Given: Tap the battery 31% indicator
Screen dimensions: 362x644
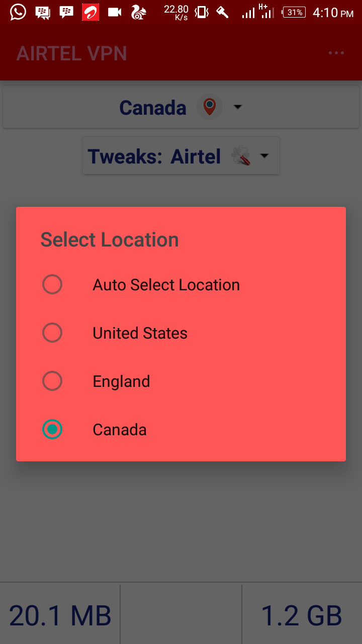Looking at the screenshot, I should (294, 12).
